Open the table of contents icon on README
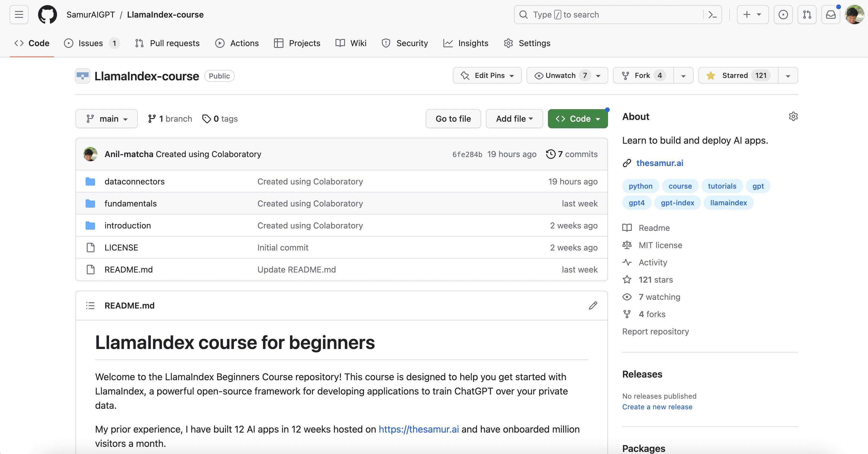Image resolution: width=868 pixels, height=454 pixels. pos(90,306)
